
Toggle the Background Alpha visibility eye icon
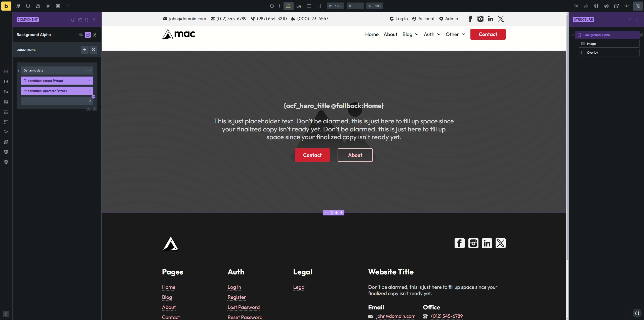(x=81, y=35)
